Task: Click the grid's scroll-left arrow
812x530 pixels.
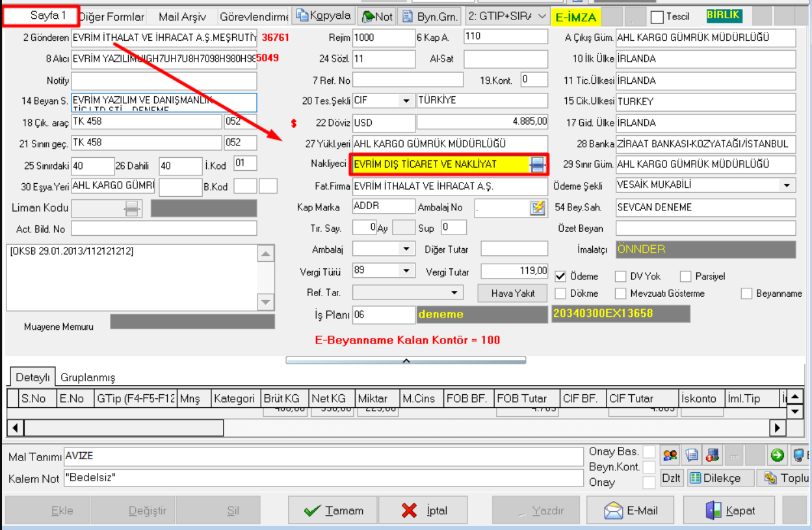Action: (16, 428)
